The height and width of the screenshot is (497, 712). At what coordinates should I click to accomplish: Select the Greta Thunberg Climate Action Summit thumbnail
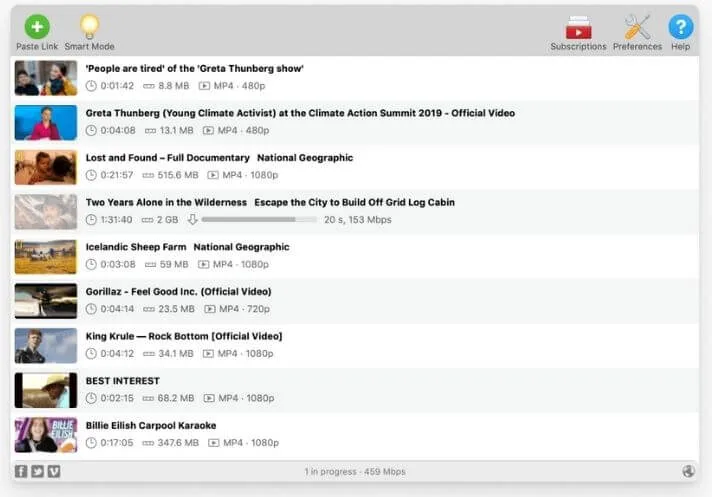coord(46,123)
